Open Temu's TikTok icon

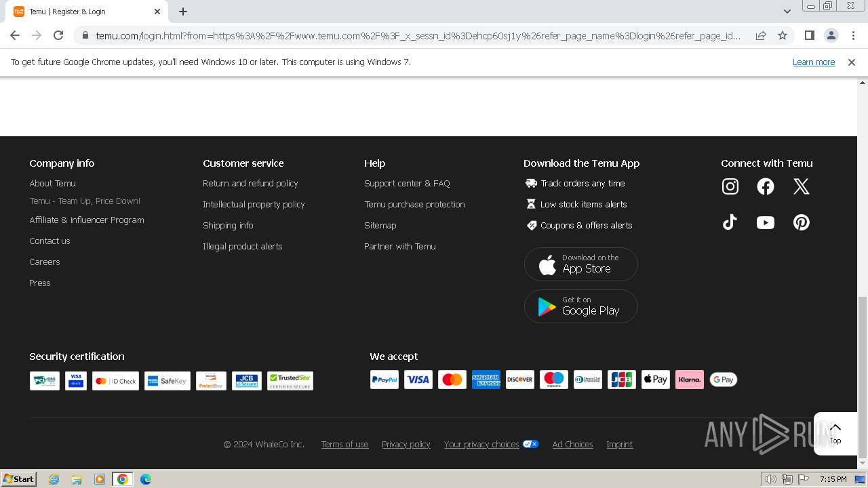(x=730, y=222)
